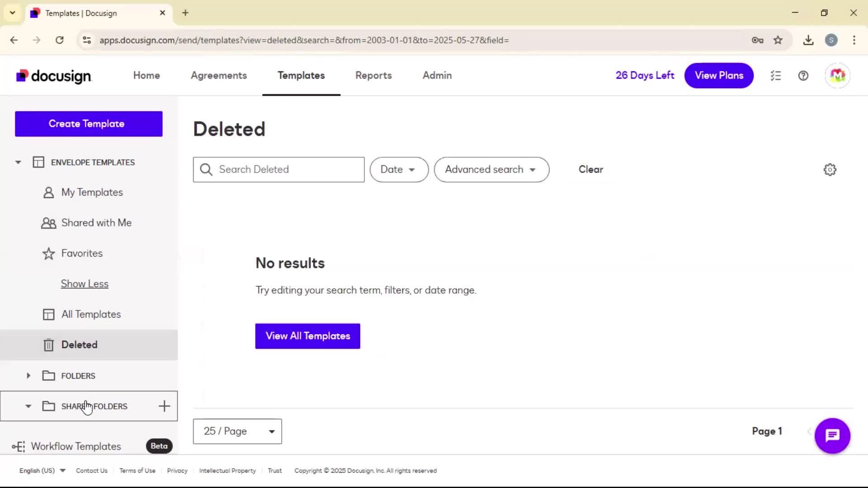Click Show Less link
Image resolution: width=868 pixels, height=488 pixels.
(85, 284)
